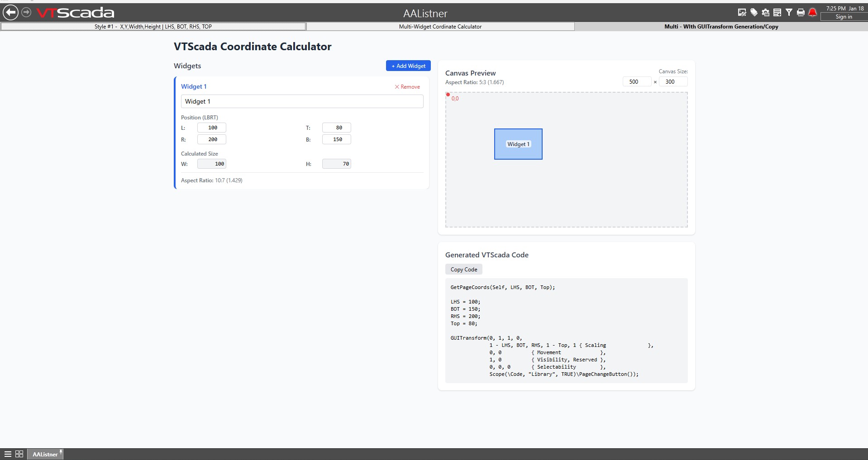The image size is (868, 460).
Task: Open the Idea Studio page editor icon
Action: (742, 13)
